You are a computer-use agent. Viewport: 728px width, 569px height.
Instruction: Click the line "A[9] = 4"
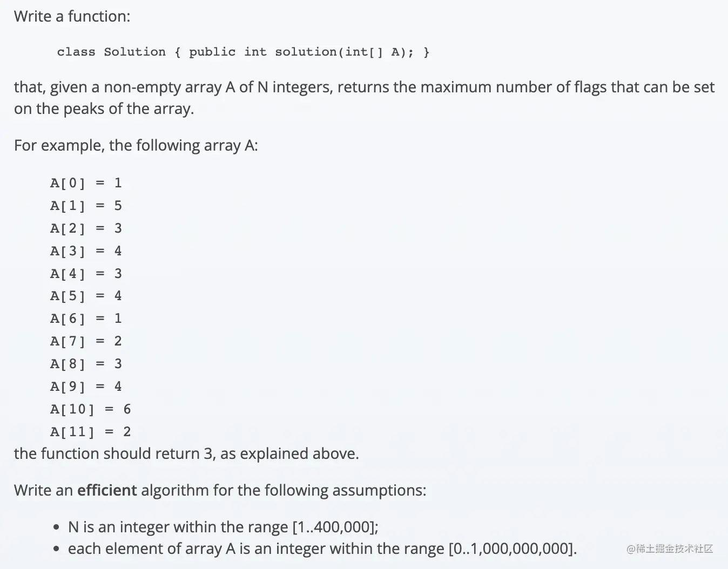(x=86, y=387)
